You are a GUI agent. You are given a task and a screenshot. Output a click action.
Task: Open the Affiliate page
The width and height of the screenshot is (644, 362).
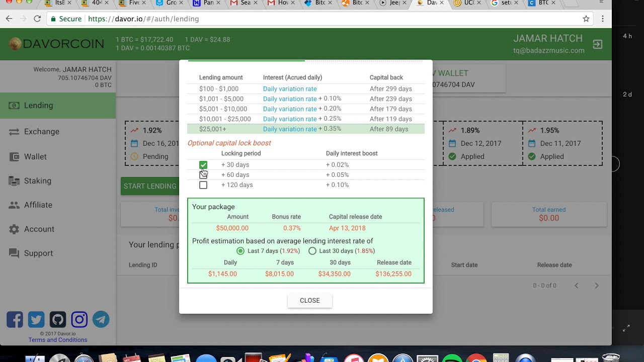click(x=58, y=205)
